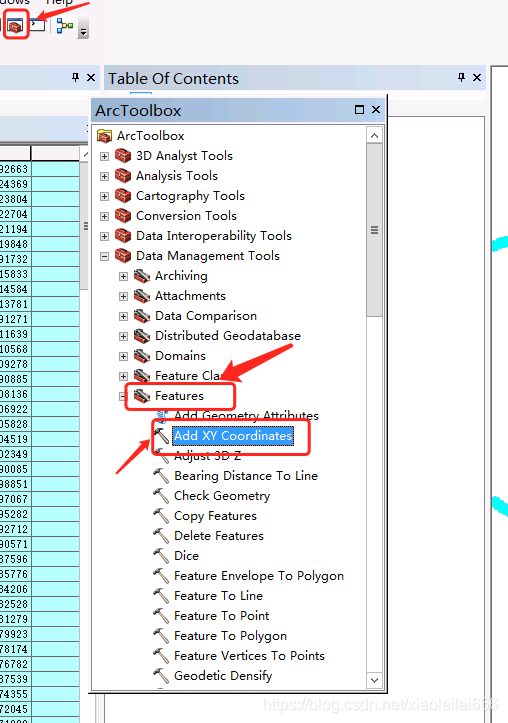The width and height of the screenshot is (508, 723).
Task: Click hammer icon for Dice tool
Action: [161, 556]
